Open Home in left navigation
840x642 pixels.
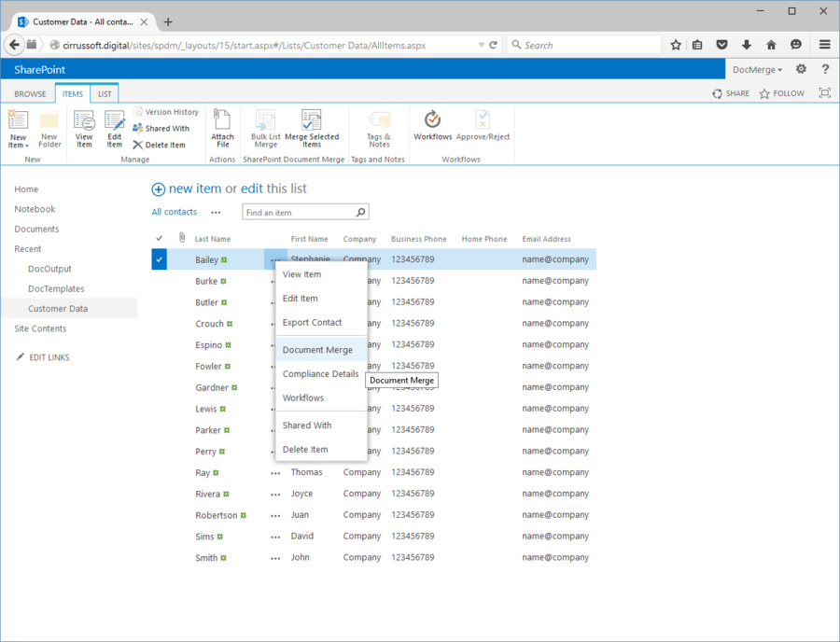(26, 189)
